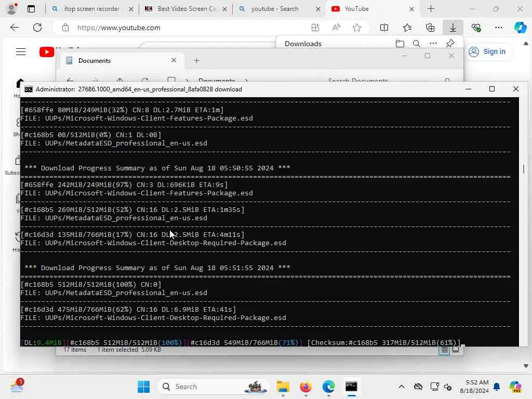Open Browser essentials heart icon
This screenshot has height=399, width=532.
[x=476, y=28]
